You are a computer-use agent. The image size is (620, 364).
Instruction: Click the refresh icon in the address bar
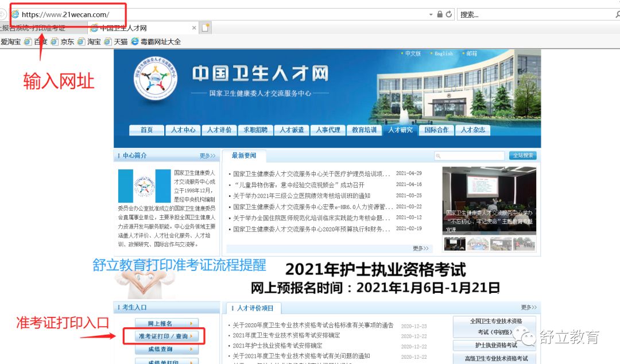click(x=449, y=14)
